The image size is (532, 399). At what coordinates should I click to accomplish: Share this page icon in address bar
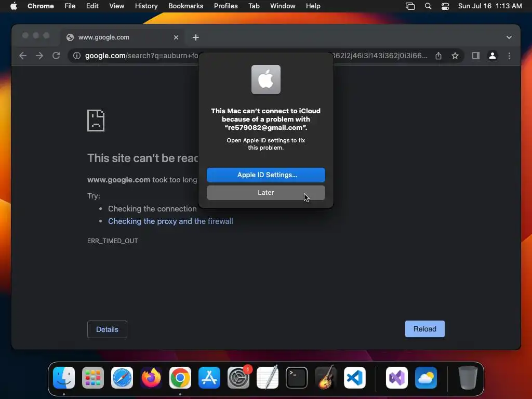click(x=438, y=56)
